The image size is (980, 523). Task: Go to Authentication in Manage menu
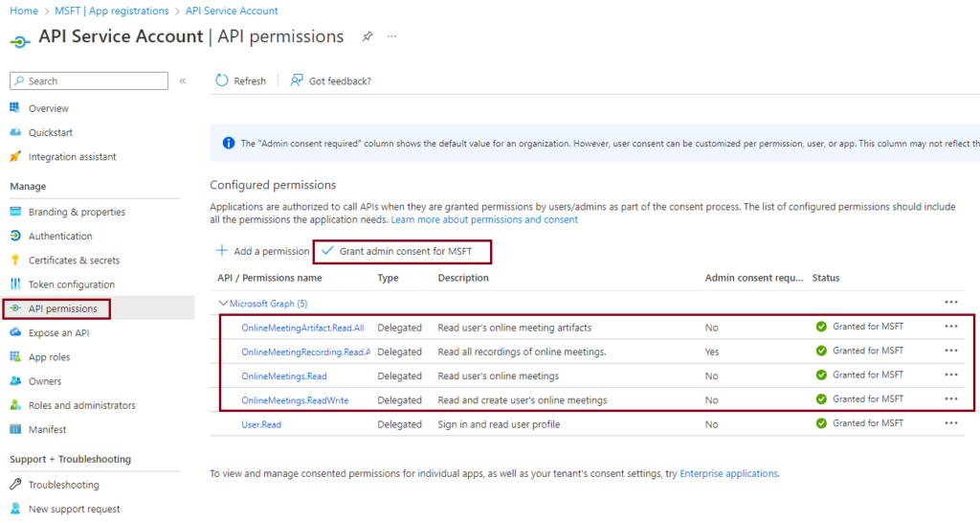click(60, 236)
